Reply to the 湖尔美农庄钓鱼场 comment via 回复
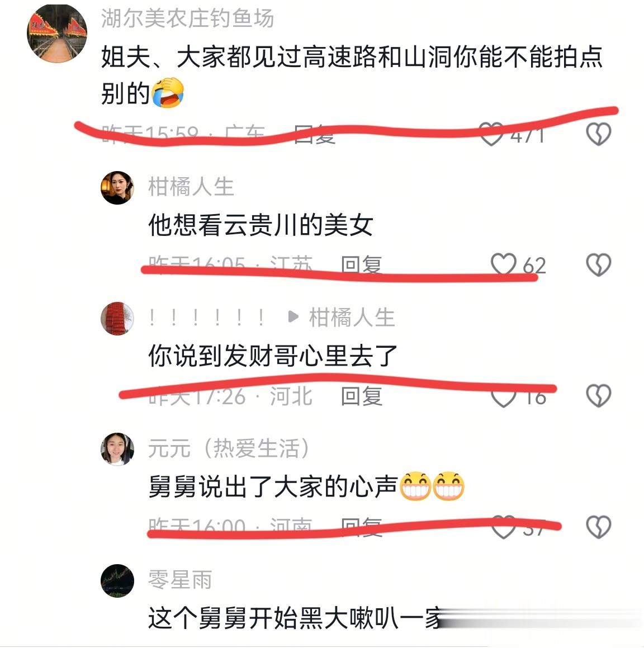644x648 pixels. tap(315, 134)
